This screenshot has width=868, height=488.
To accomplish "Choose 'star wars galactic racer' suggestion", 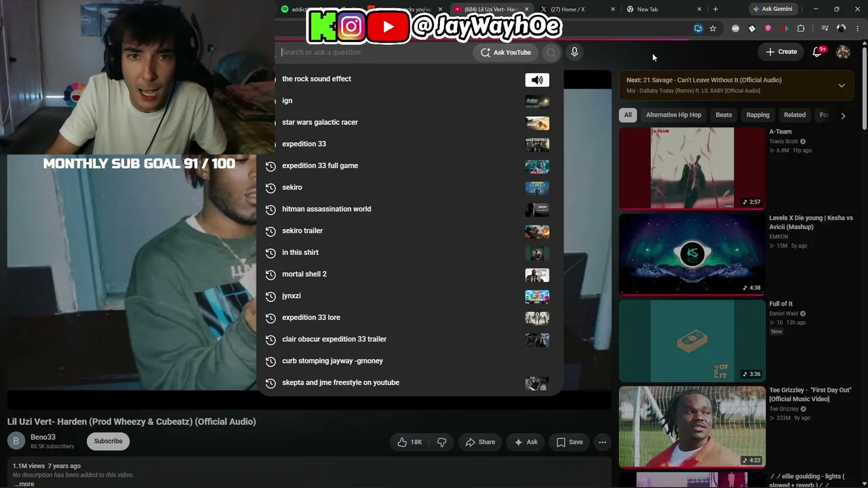I will click(410, 123).
